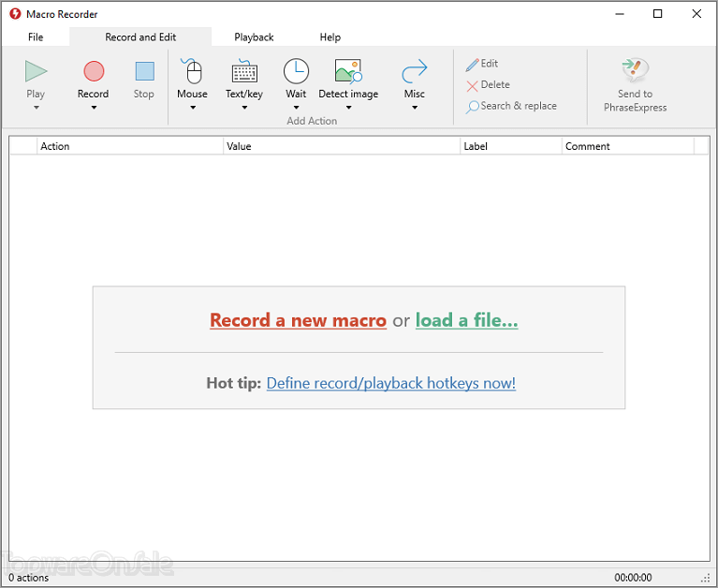Image resolution: width=718 pixels, height=588 pixels.
Task: Click the Wait clock icon
Action: click(x=296, y=71)
